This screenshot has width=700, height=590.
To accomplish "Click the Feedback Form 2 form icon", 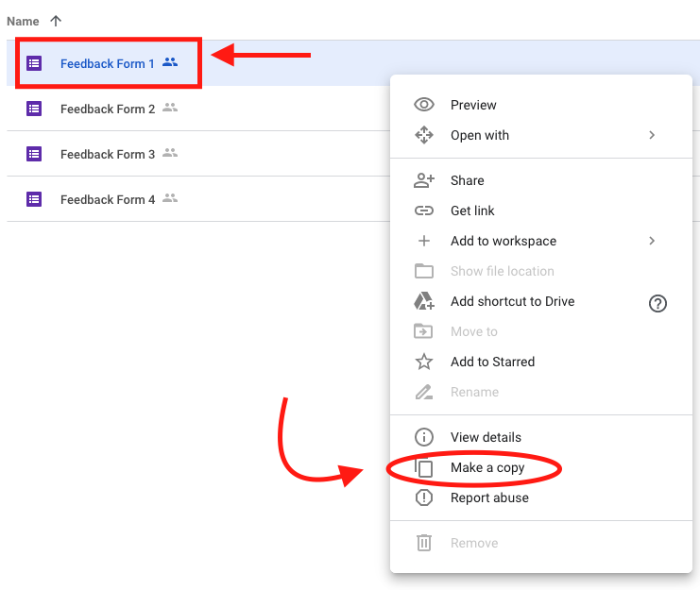I will click(34, 109).
